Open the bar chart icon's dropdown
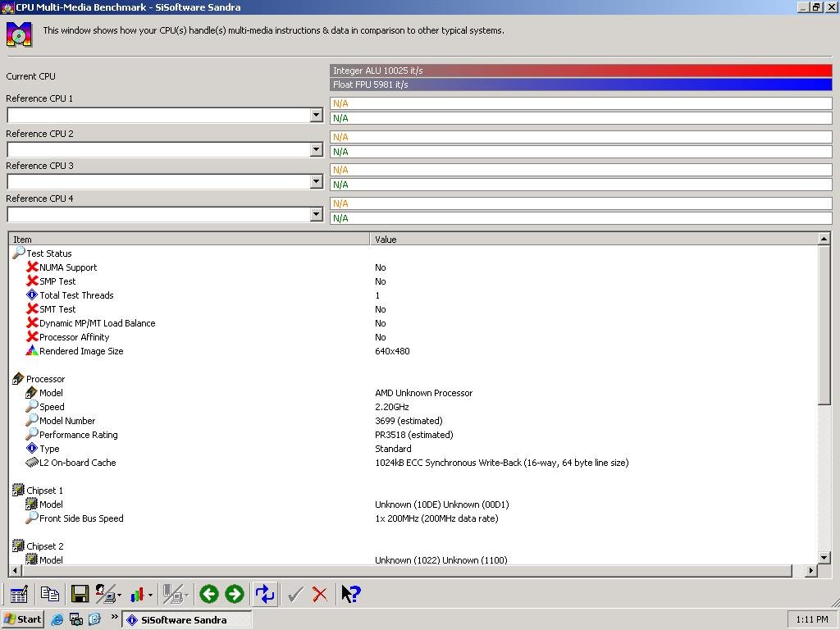Image resolution: width=840 pixels, height=630 pixels. tap(151, 595)
